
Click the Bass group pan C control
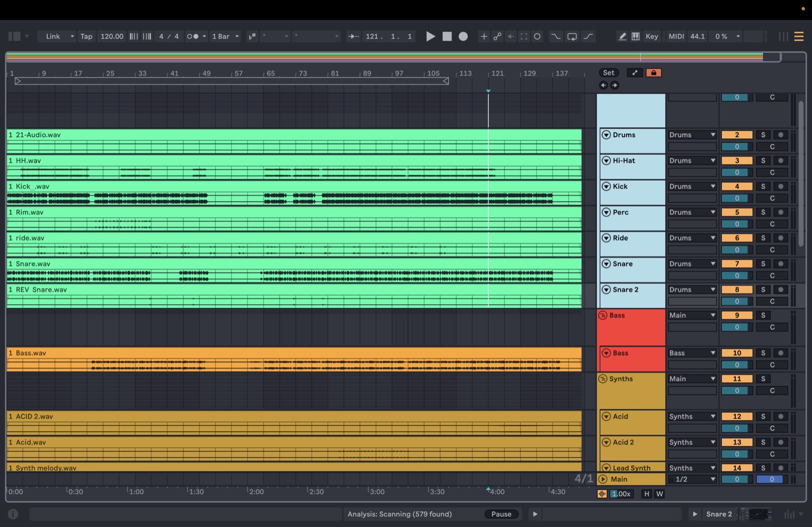(x=772, y=327)
